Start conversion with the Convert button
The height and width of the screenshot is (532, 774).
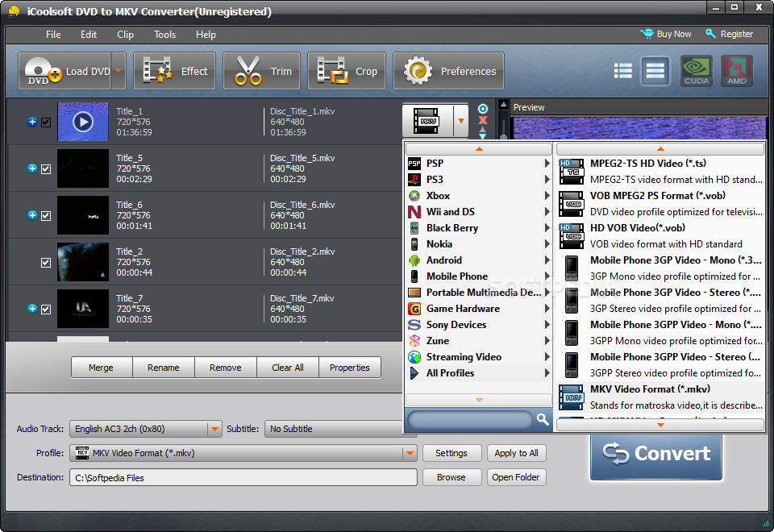click(656, 454)
